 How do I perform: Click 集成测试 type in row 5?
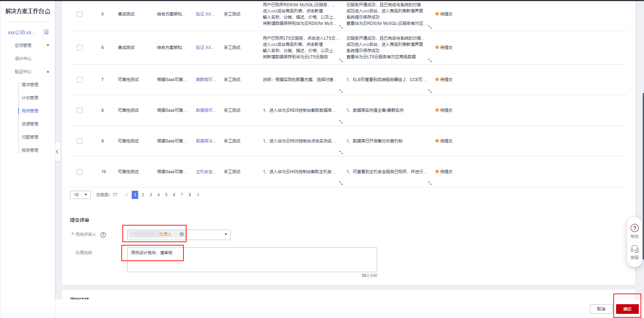coord(126,14)
